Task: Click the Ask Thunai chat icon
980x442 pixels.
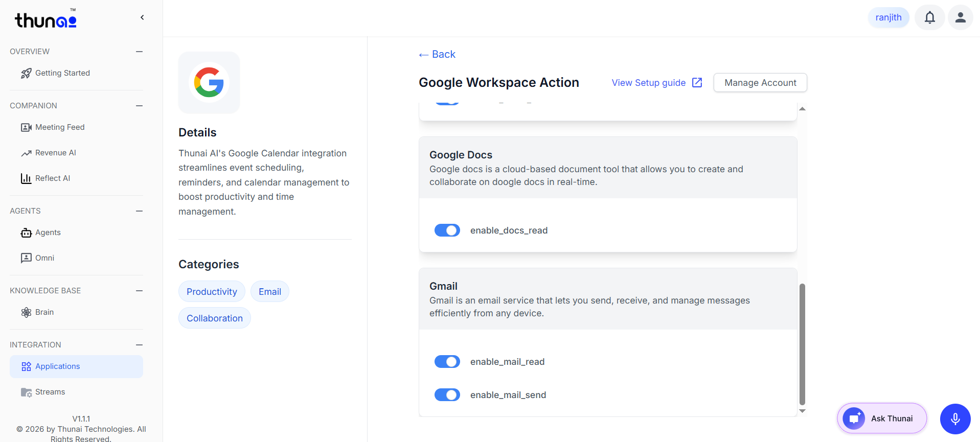Action: coord(854,418)
